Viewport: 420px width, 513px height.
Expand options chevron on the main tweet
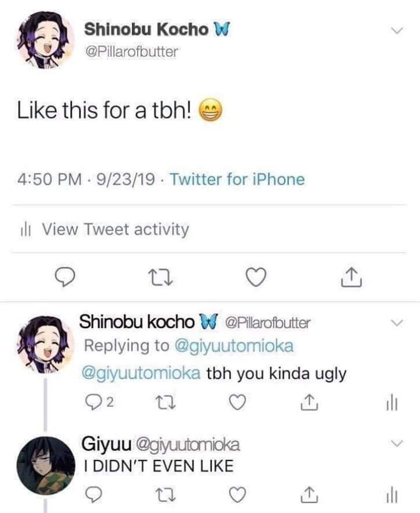(x=396, y=30)
